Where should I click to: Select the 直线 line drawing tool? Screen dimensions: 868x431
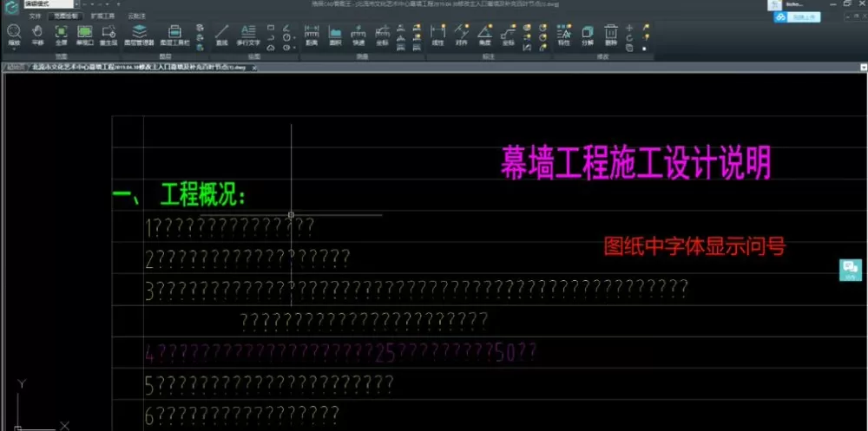(221, 35)
